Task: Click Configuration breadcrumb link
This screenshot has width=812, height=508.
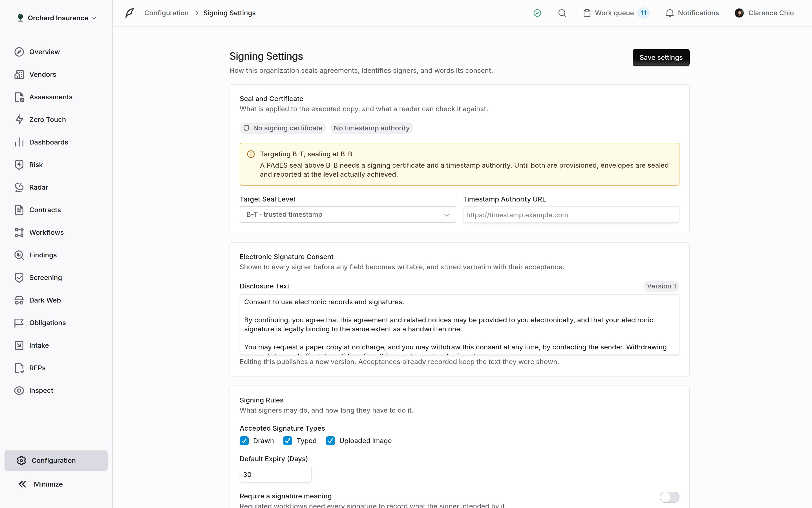Action: coord(166,13)
